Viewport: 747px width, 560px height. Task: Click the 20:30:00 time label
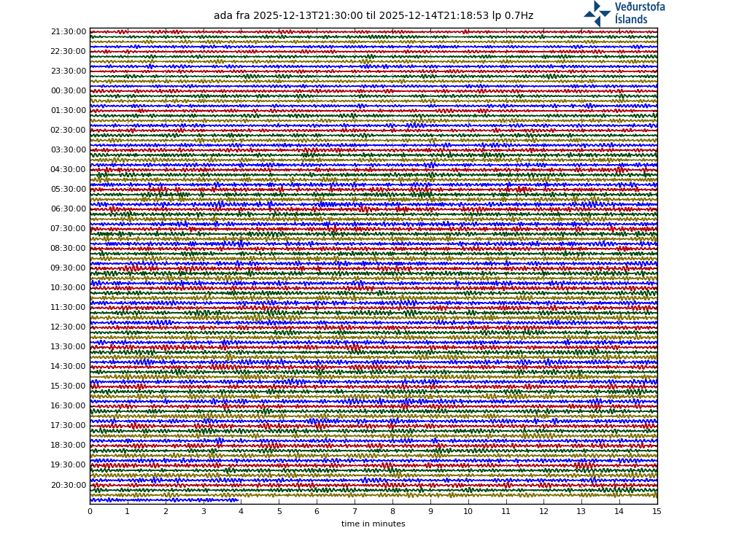click(69, 486)
